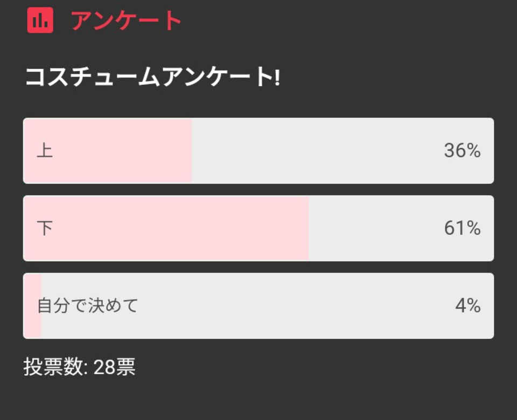The width and height of the screenshot is (517, 420).
Task: Click pink filled portion of 下 bar
Action: 166,228
